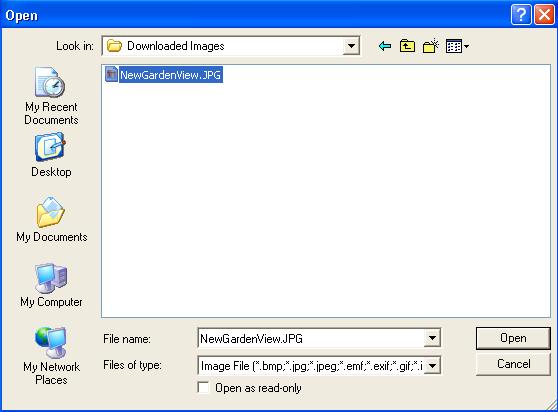
Task: Go to My Documents folder
Action: pyautogui.click(x=52, y=220)
